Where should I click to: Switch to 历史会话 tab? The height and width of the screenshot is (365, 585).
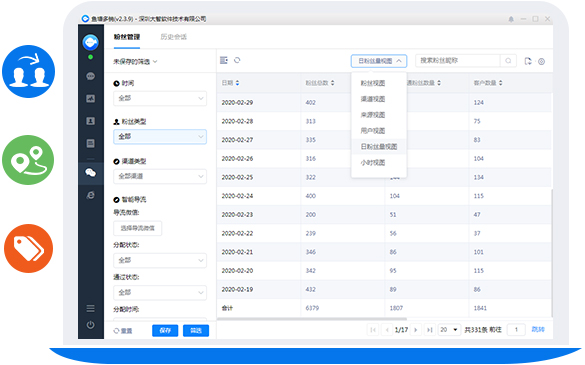[x=173, y=37]
